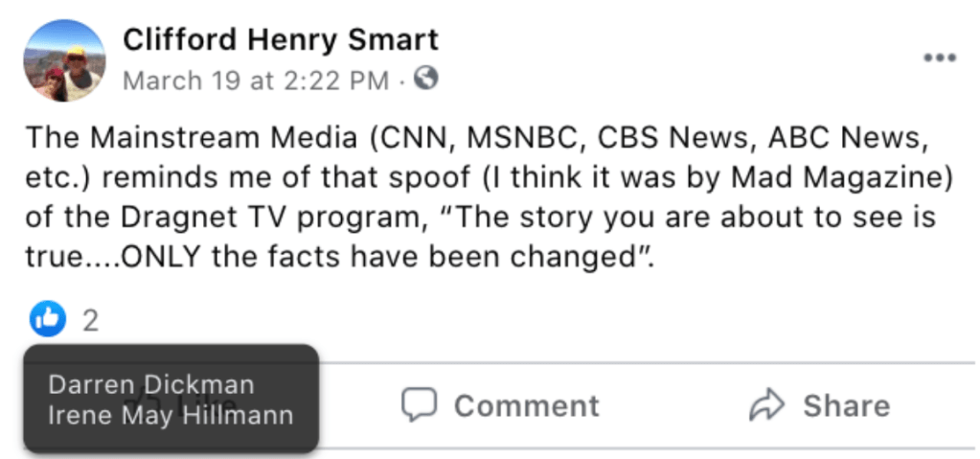Click the Comment speech bubble icon

click(x=418, y=404)
